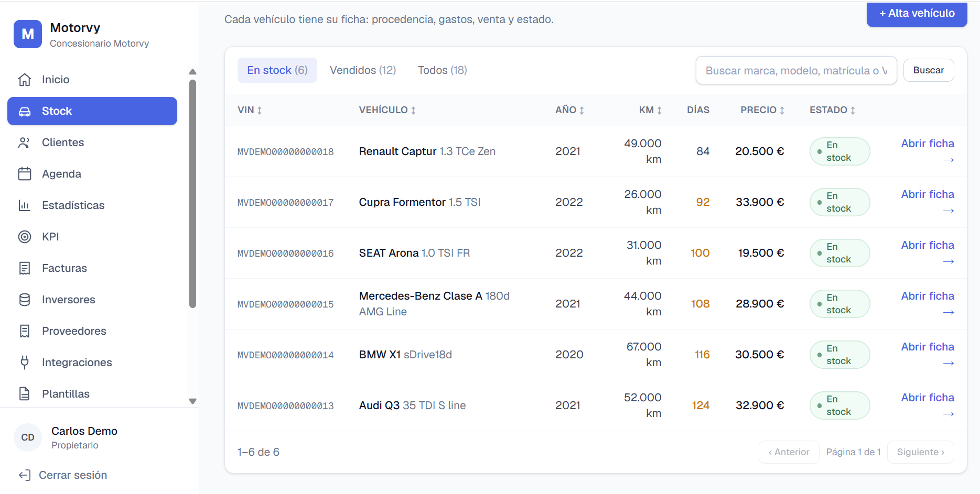Click VIN MVDEMO00000000014
The height and width of the screenshot is (494, 980).
click(x=286, y=355)
